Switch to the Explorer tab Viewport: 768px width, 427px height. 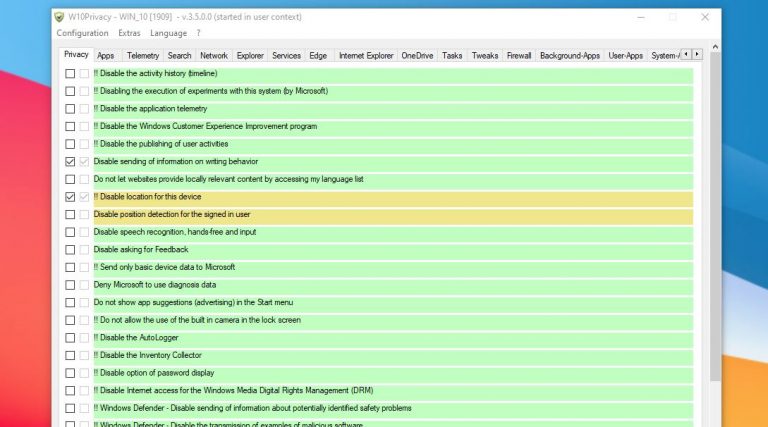tap(250, 55)
